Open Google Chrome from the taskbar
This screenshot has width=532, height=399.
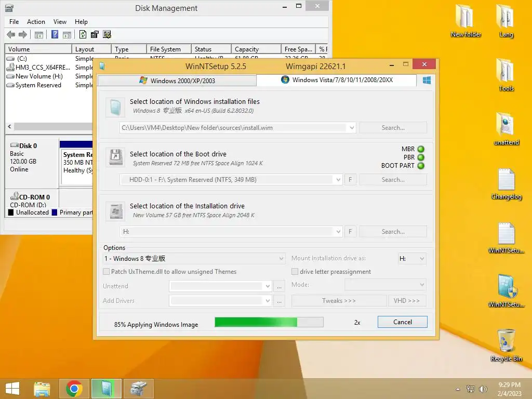(74, 389)
